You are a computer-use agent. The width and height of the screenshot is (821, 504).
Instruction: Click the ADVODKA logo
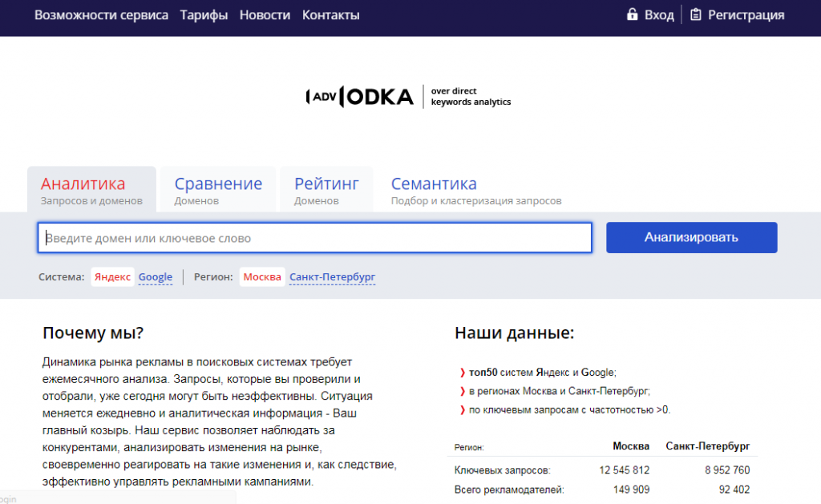pyautogui.click(x=360, y=97)
